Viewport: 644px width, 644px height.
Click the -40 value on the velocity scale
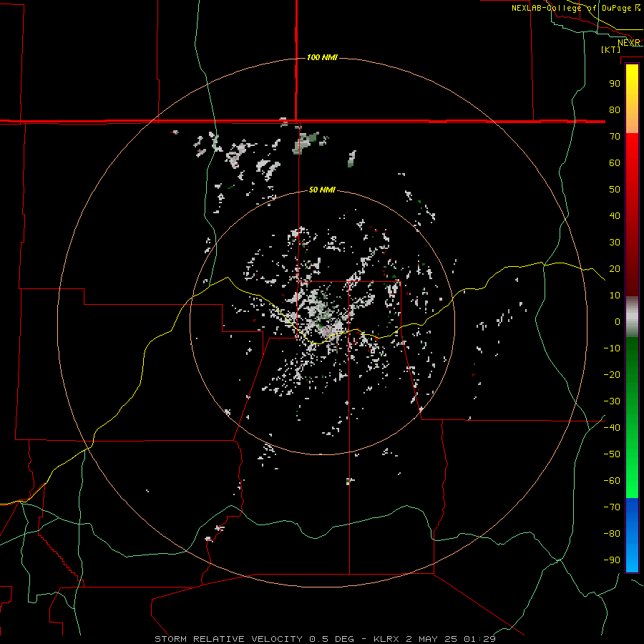(x=612, y=428)
